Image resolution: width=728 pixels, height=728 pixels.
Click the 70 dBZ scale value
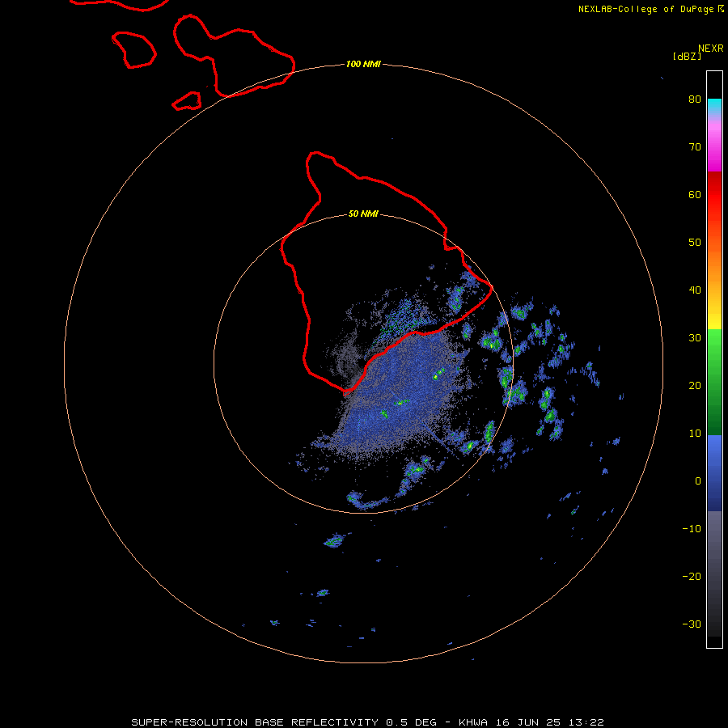[x=695, y=146]
